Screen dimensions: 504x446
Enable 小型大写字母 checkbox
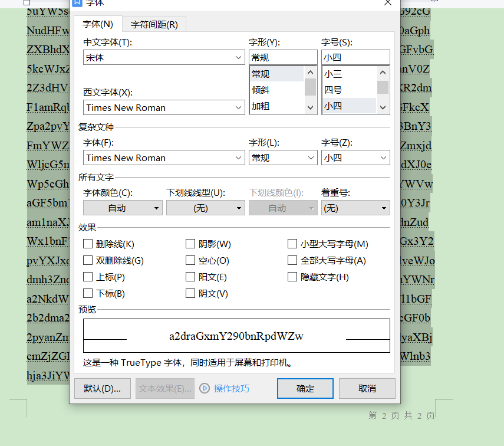[x=292, y=244]
